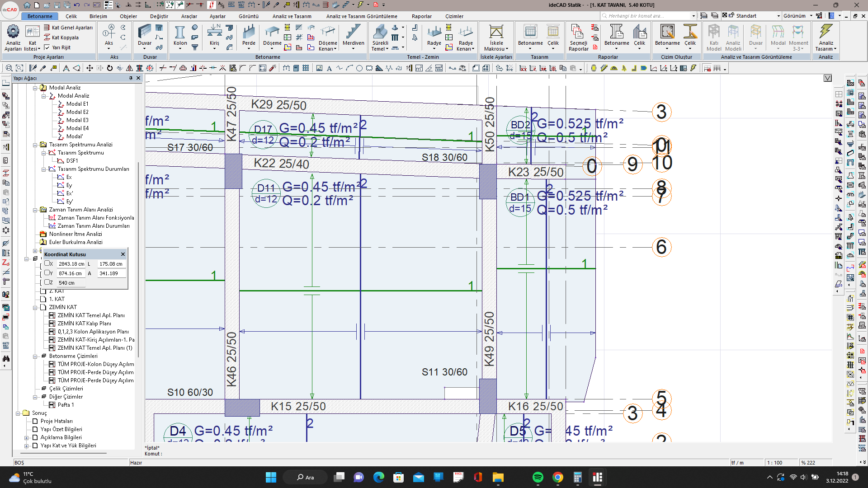Click the command search field
The width and height of the screenshot is (868, 488).
point(648,16)
